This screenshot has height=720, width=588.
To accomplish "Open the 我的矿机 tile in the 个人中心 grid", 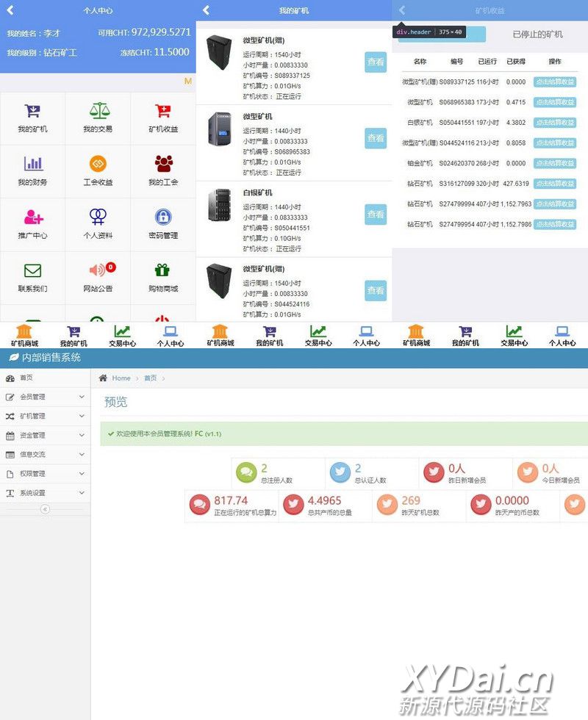I will click(32, 118).
